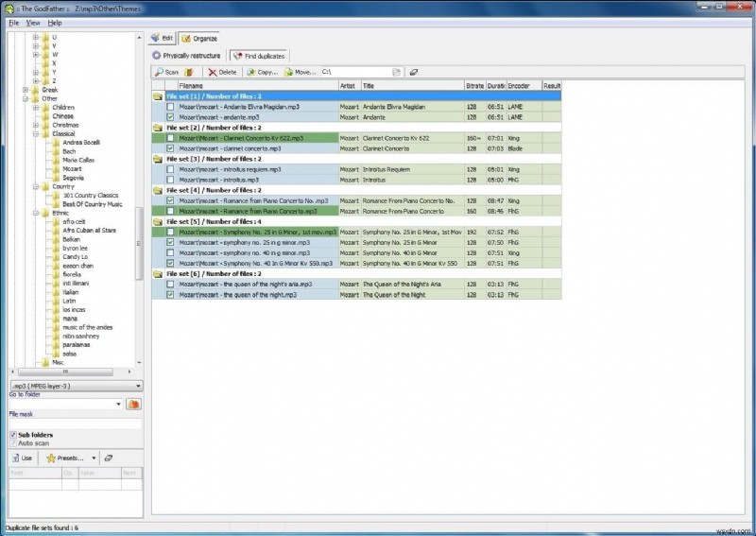Expand the Children folder node
This screenshot has height=536, width=756.
[x=36, y=108]
